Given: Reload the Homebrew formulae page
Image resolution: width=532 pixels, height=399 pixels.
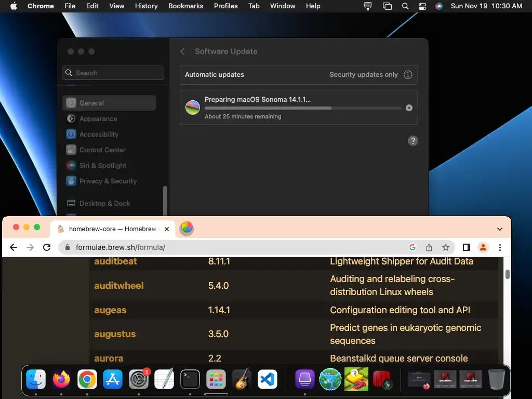Looking at the screenshot, I should pyautogui.click(x=47, y=247).
